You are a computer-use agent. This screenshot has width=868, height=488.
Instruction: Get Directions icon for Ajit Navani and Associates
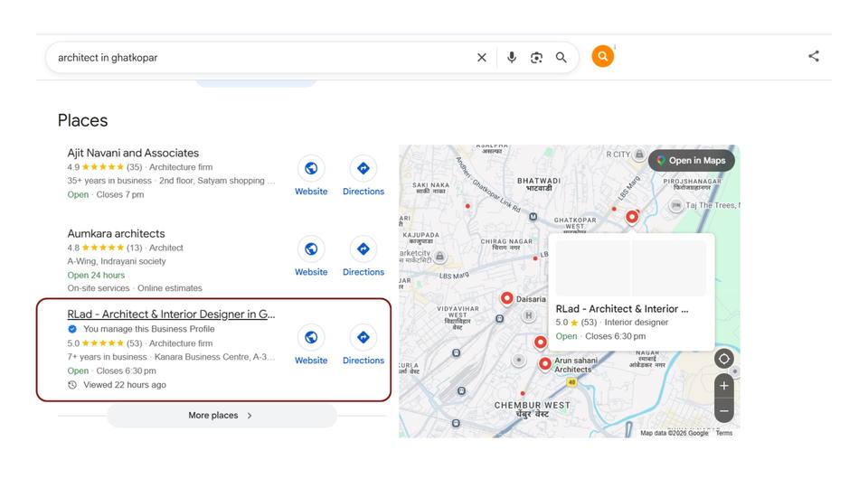tap(363, 168)
